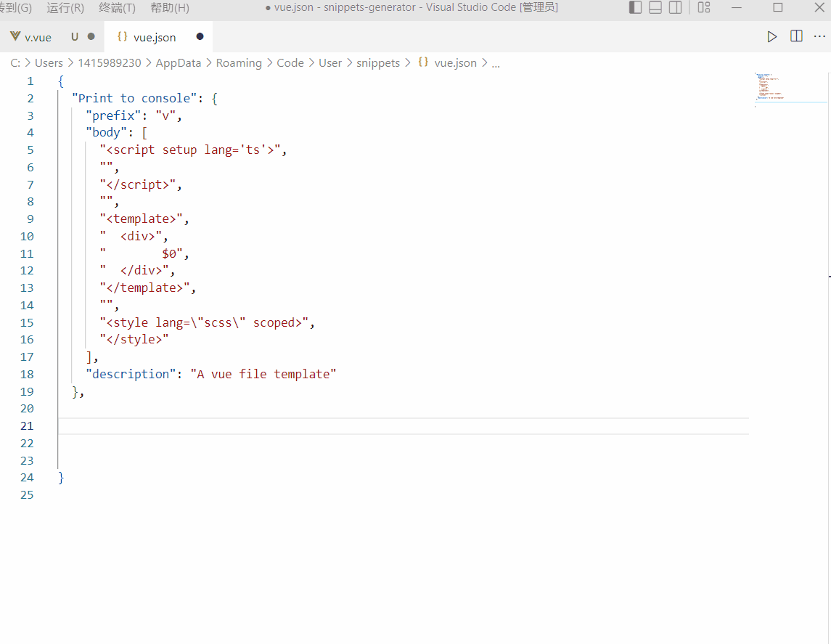This screenshot has width=831, height=644.
Task: Switch to the v.vue tab
Action: pos(38,37)
